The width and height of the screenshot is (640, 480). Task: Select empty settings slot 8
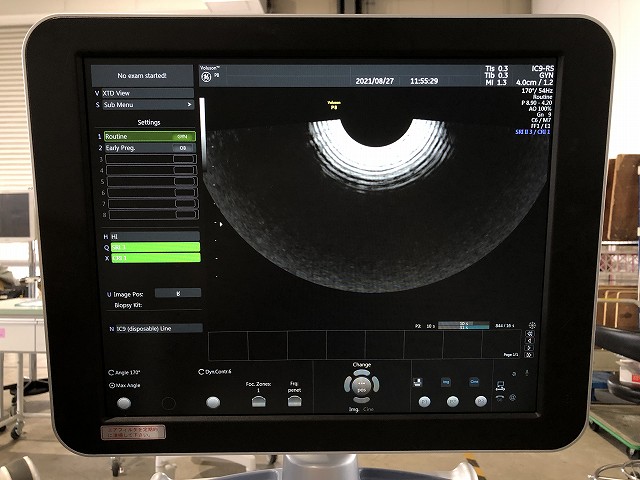pos(153,215)
